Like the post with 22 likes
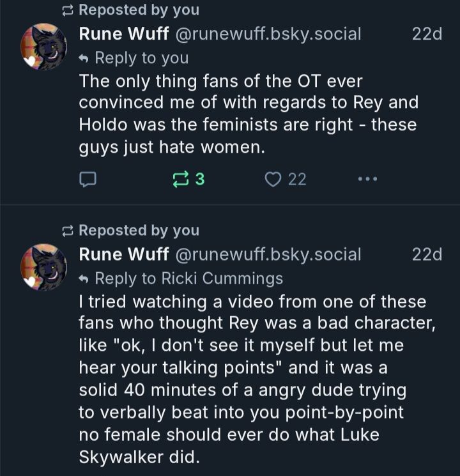 click(273, 180)
